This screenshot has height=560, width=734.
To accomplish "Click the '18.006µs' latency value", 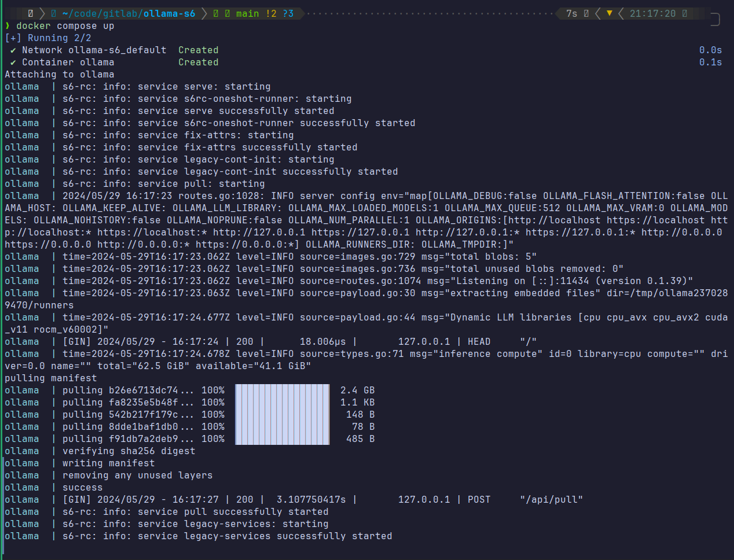I will 323,342.
